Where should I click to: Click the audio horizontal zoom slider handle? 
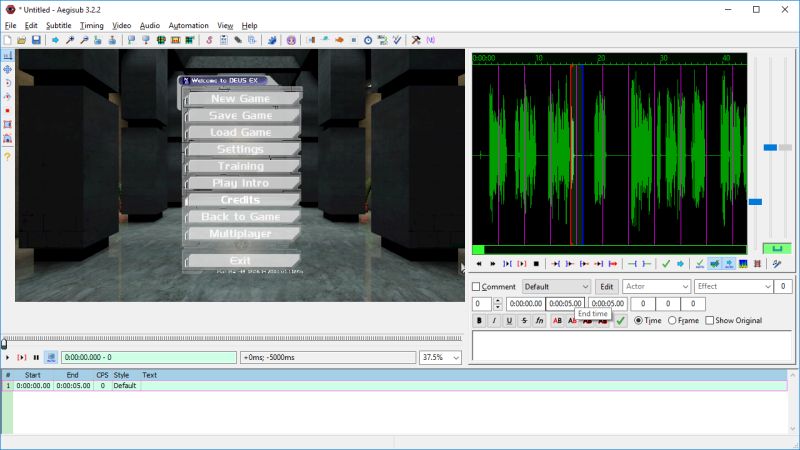tap(755, 202)
